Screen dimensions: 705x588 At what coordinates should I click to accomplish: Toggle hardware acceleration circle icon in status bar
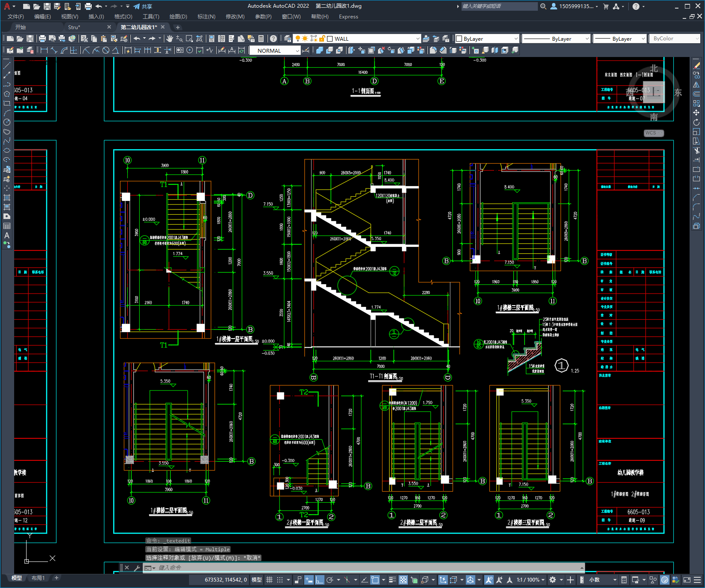click(665, 580)
